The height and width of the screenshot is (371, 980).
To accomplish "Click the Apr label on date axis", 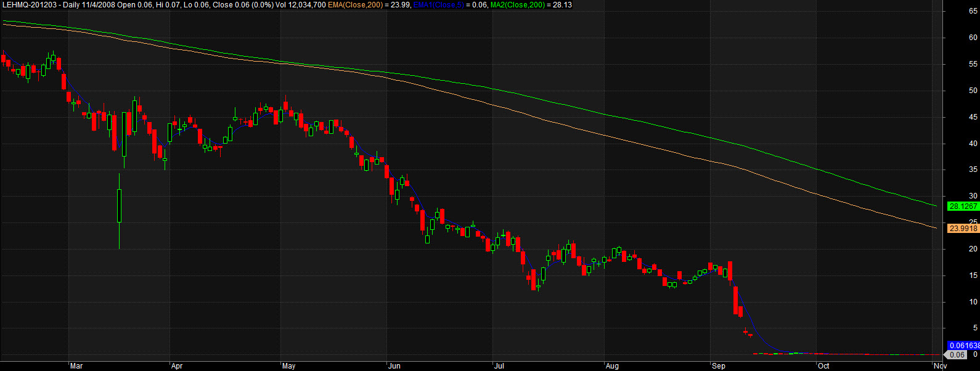I will click(177, 366).
